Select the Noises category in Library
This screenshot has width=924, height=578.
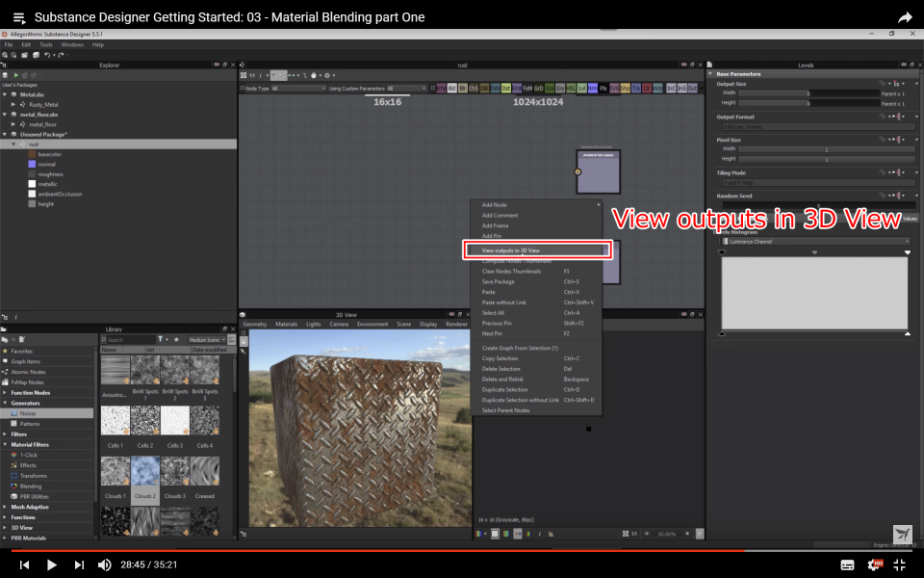coord(28,413)
